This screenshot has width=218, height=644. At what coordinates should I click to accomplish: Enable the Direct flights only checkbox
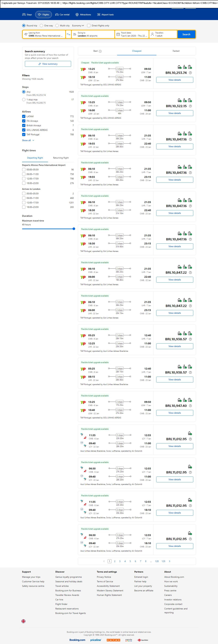click(89, 26)
